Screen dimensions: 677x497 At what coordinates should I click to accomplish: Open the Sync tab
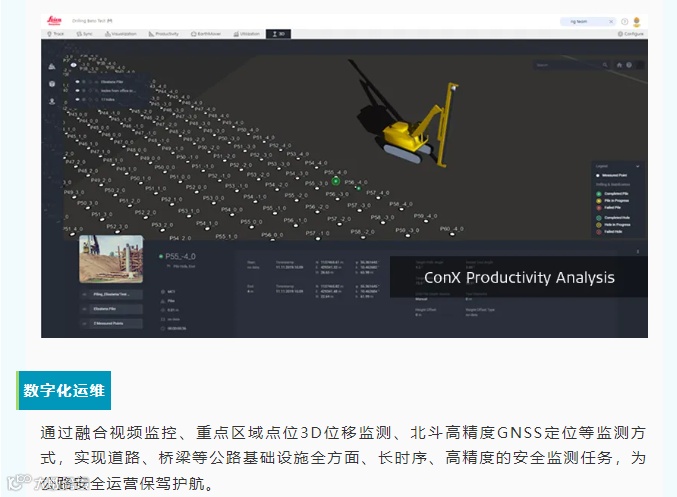pos(85,34)
